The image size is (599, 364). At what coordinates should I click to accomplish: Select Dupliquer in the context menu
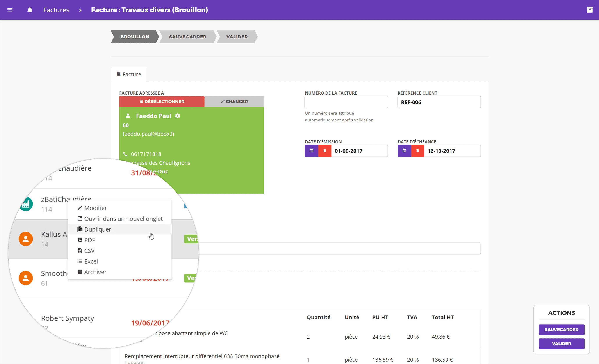pyautogui.click(x=120, y=229)
